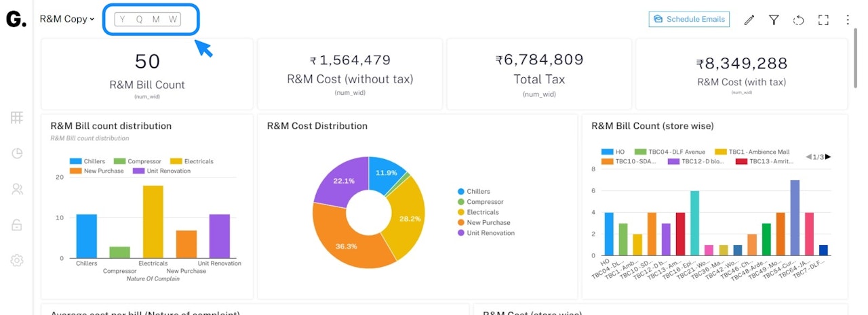
Task: Select the Q (quarterly) period toggle
Action: [139, 19]
